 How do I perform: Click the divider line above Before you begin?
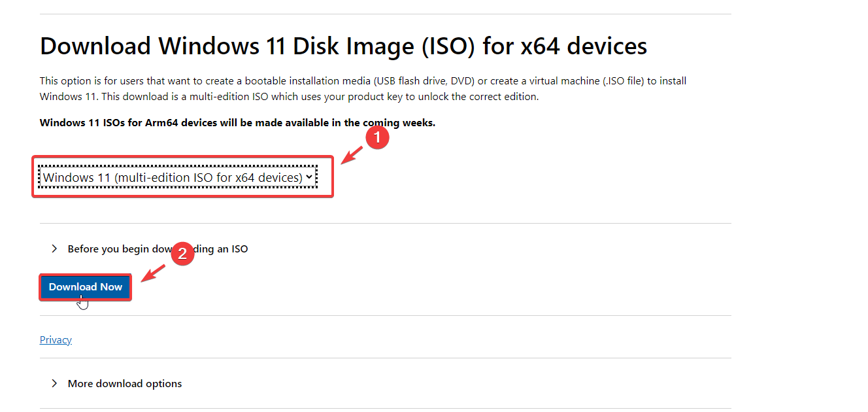coord(386,224)
